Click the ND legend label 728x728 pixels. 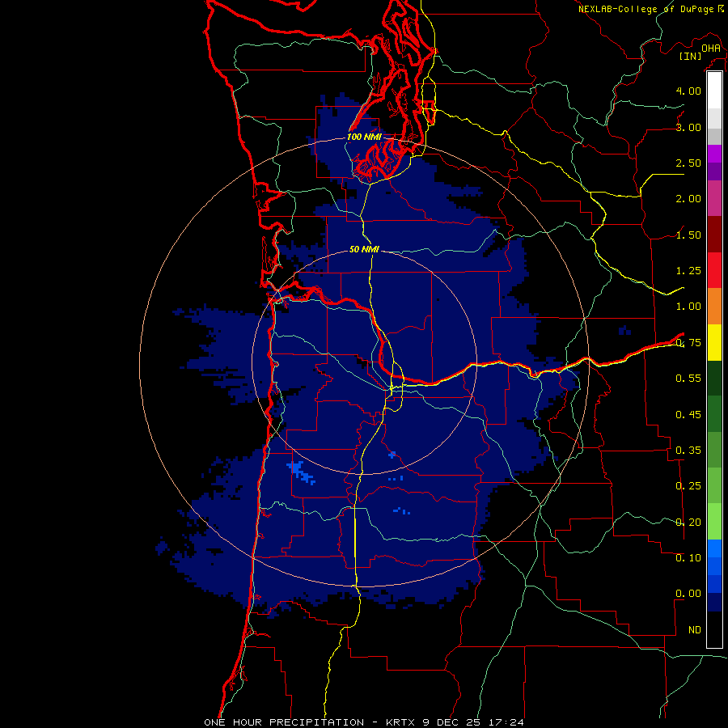pyautogui.click(x=695, y=630)
